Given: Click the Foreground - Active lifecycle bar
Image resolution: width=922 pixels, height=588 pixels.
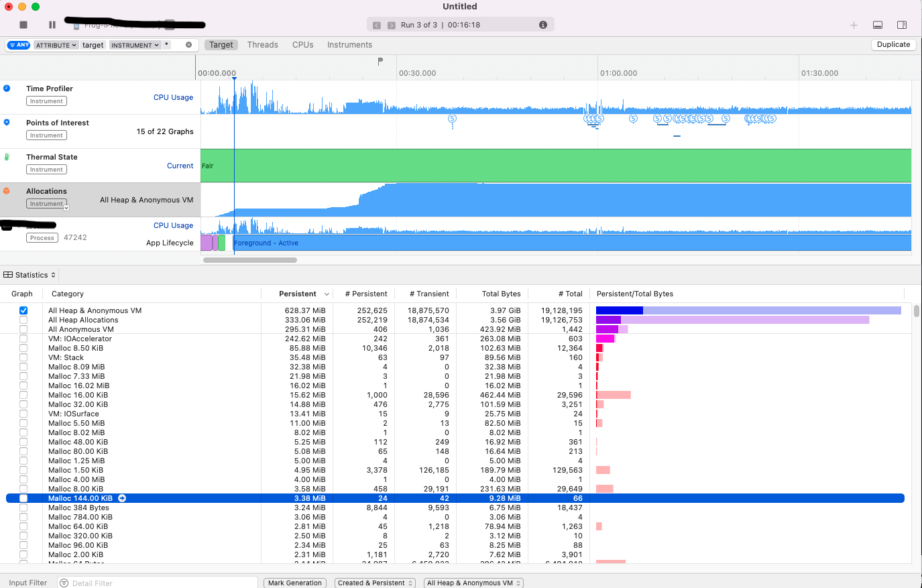Looking at the screenshot, I should [x=572, y=243].
